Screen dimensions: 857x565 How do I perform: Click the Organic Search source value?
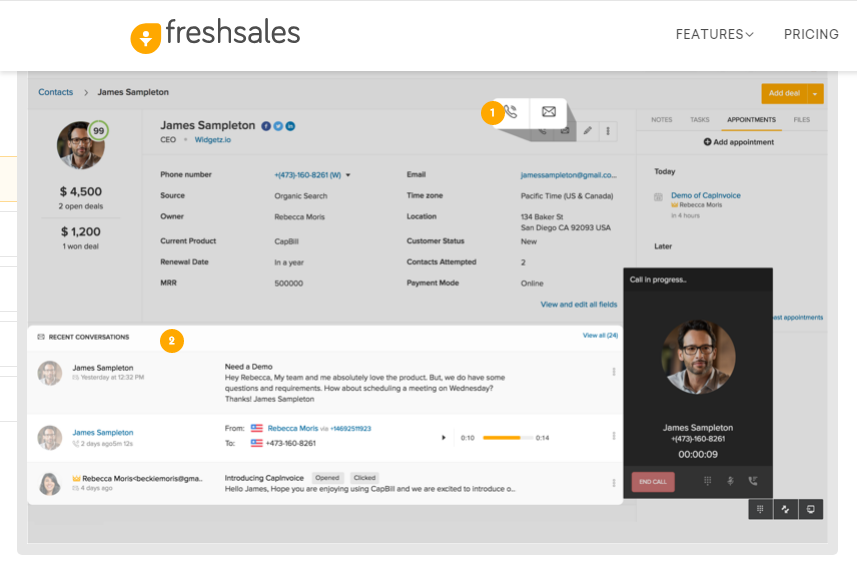[301, 196]
